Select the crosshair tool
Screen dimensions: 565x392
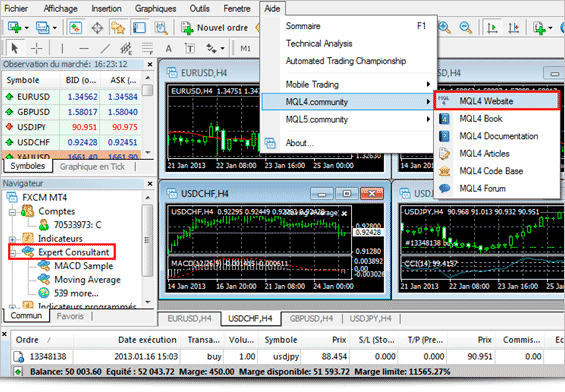click(36, 48)
